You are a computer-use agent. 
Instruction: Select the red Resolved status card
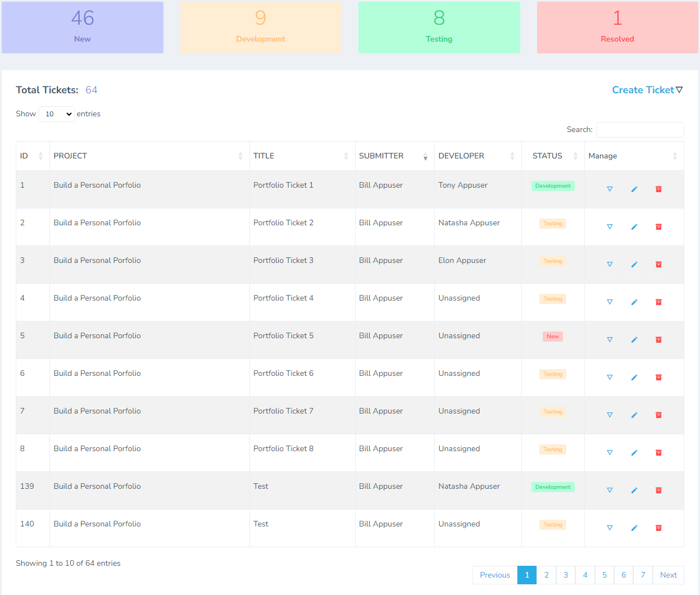(617, 28)
